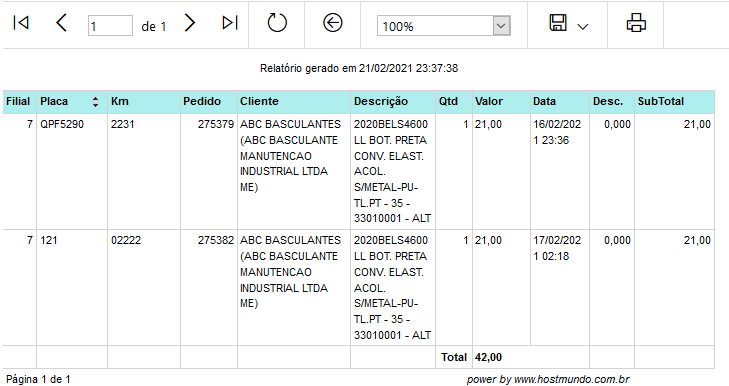
Task: Click the www.hostmundo.com.br footer text
Action: [x=571, y=379]
